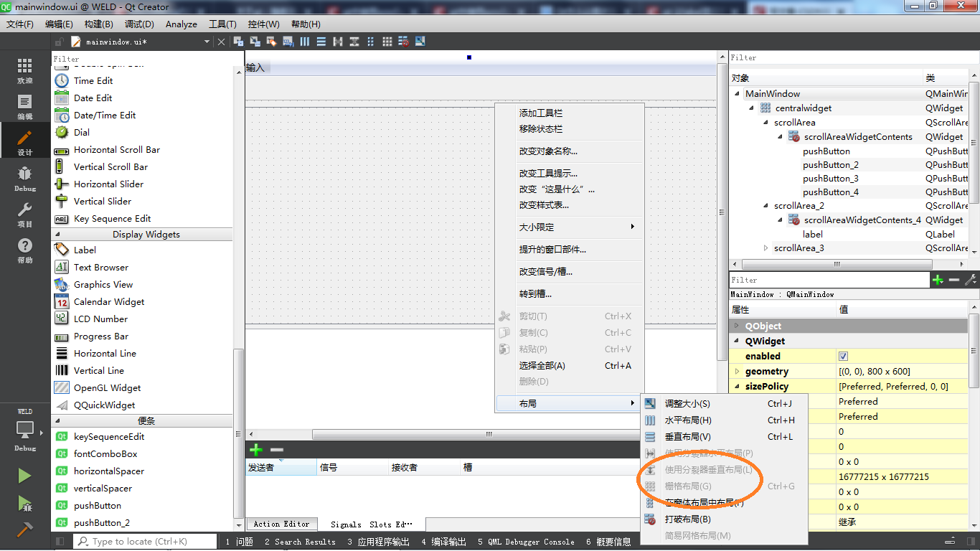Apply vertical splitter layout from toolbar

click(354, 42)
